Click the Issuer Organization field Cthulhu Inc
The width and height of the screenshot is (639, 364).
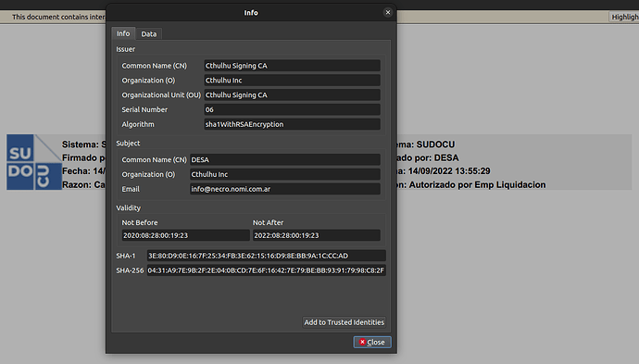tap(292, 81)
